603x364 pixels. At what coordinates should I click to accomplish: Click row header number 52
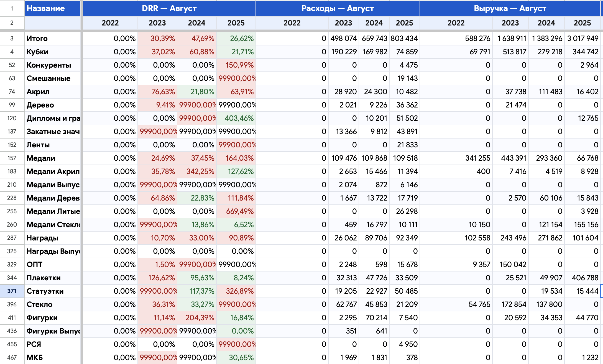pos(12,65)
